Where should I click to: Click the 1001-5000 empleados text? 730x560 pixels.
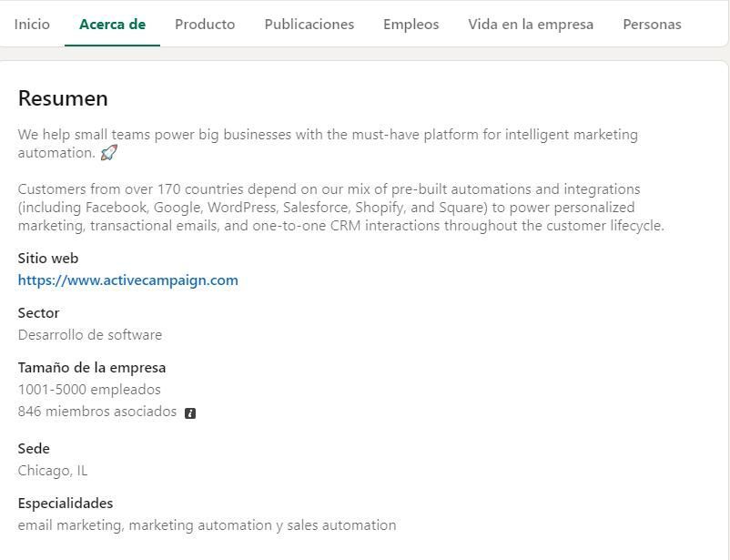point(89,390)
